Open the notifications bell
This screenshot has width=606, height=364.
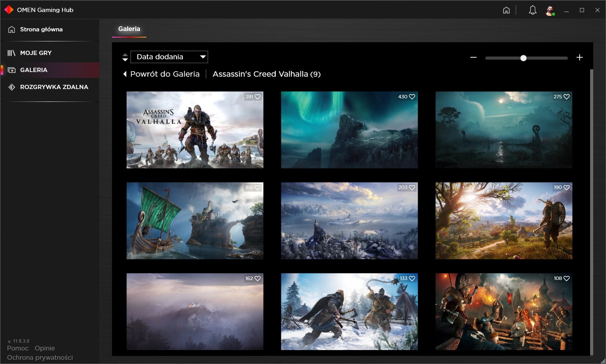532,10
